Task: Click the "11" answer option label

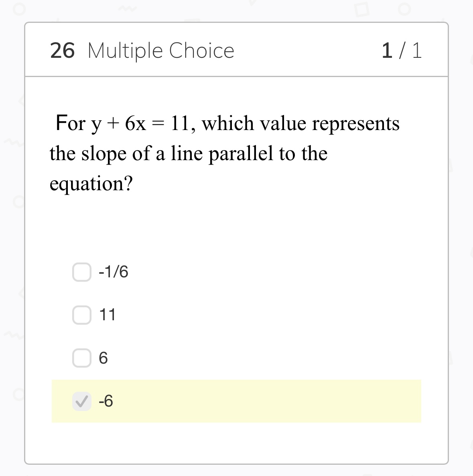Action: click(108, 315)
